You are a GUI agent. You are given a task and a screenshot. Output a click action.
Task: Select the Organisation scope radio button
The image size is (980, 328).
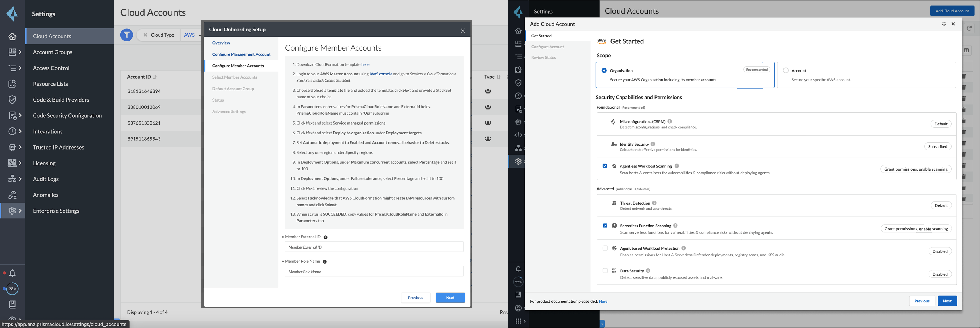pyautogui.click(x=604, y=70)
